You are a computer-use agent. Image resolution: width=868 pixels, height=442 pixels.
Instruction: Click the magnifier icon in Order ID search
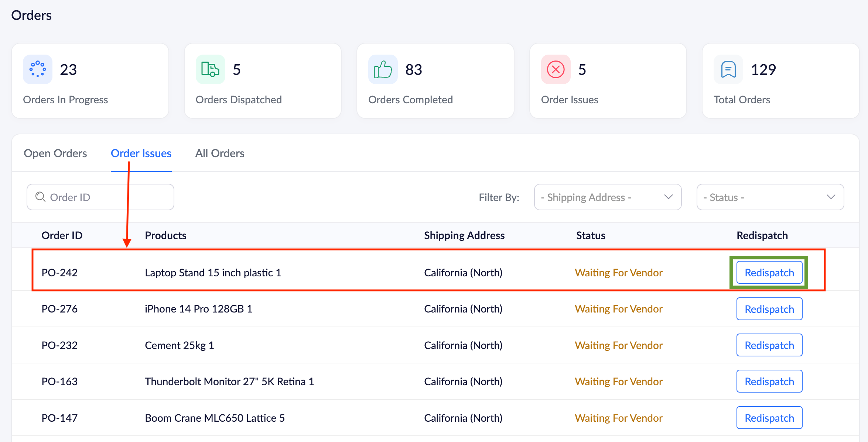(x=40, y=197)
